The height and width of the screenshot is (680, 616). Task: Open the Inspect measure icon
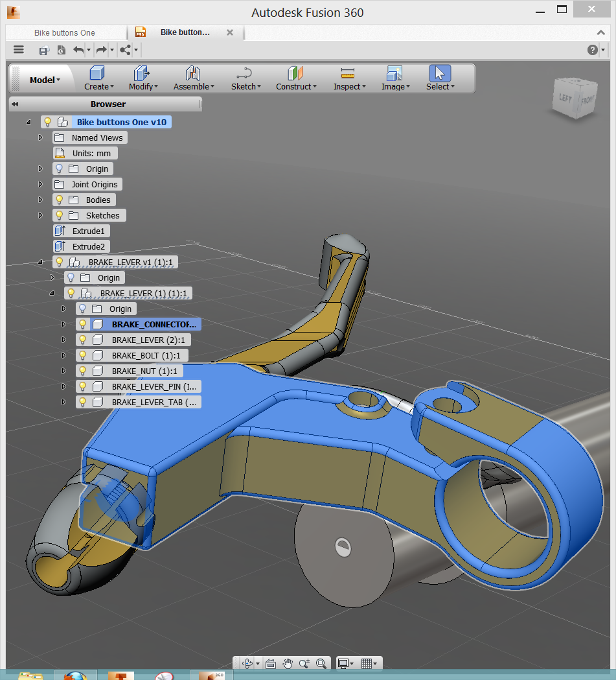[348, 73]
